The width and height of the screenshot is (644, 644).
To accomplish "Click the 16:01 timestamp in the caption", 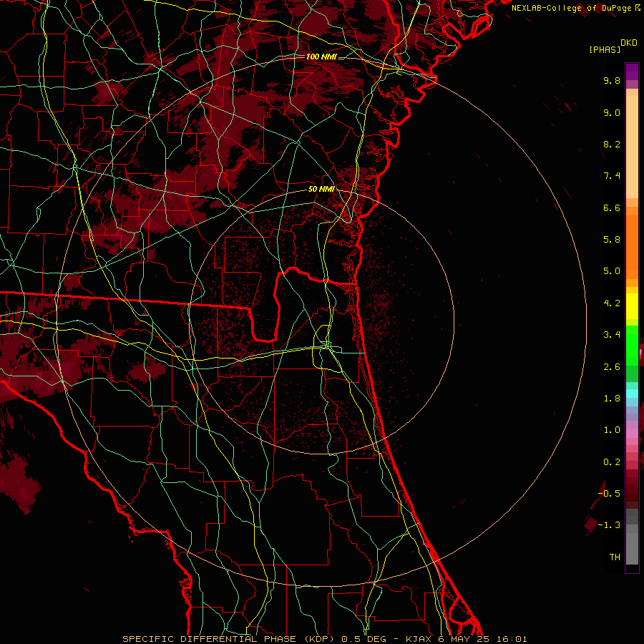I will pos(512,639).
